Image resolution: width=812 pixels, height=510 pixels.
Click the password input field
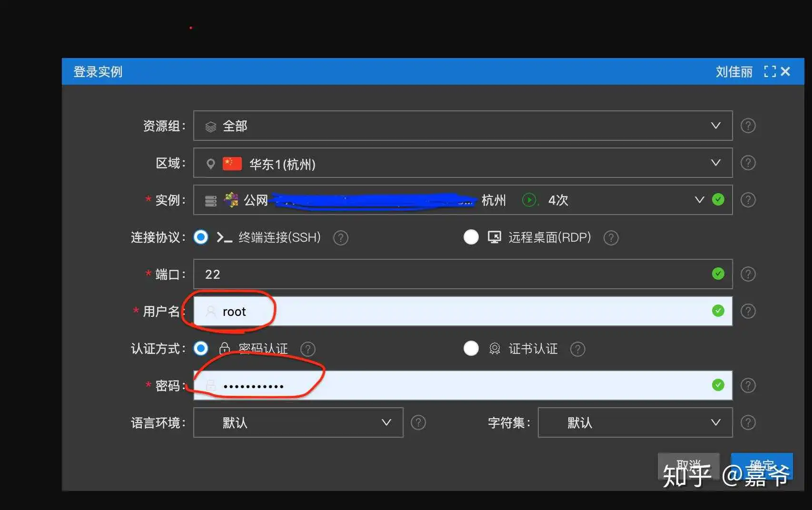463,385
